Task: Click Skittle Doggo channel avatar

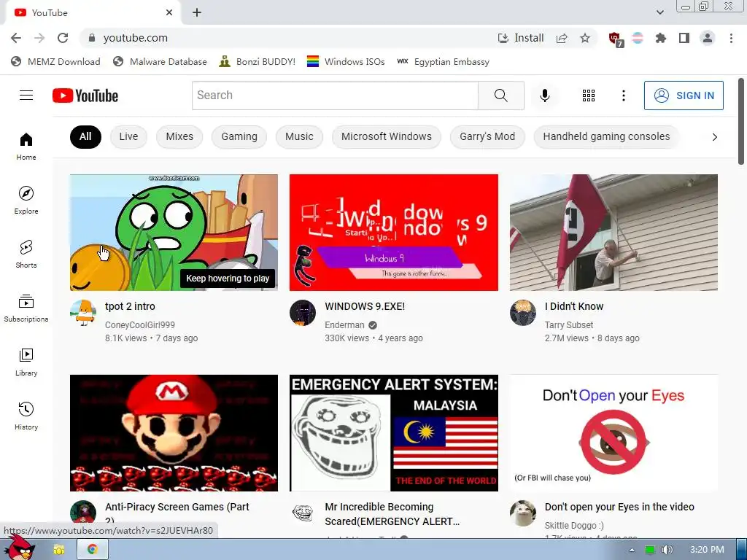Action: pos(522,513)
